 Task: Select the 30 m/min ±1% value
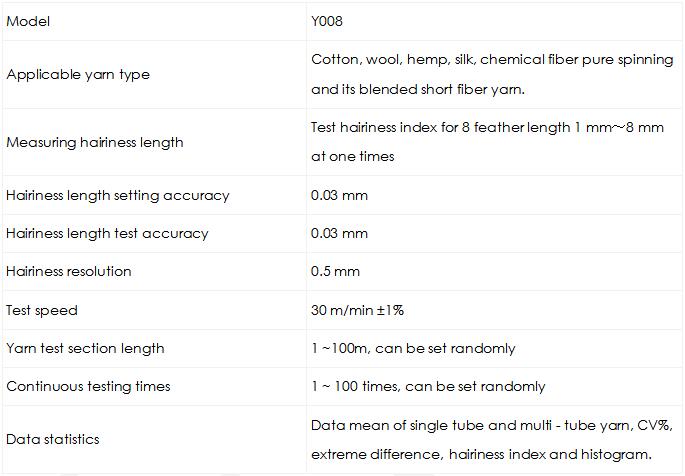click(x=357, y=310)
